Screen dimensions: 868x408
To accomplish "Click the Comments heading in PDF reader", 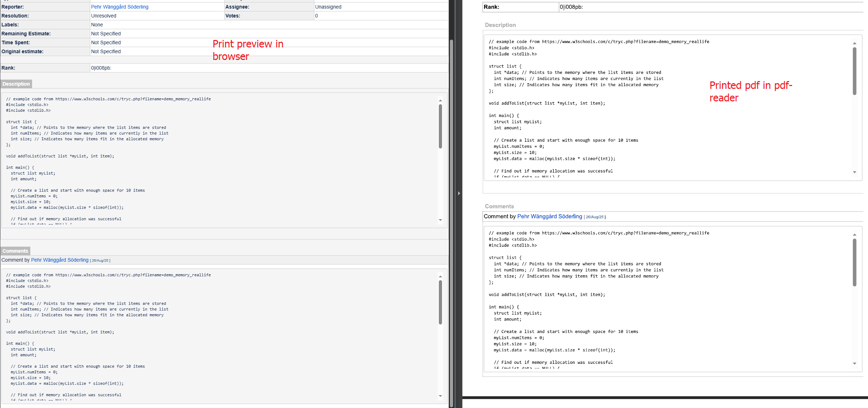I will [499, 206].
